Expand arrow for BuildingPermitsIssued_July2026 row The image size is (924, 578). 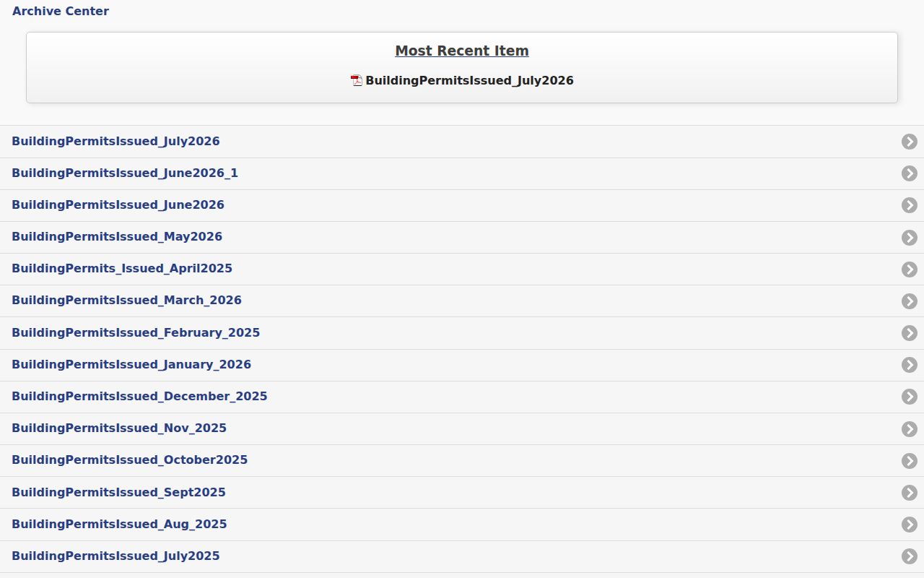tap(910, 142)
